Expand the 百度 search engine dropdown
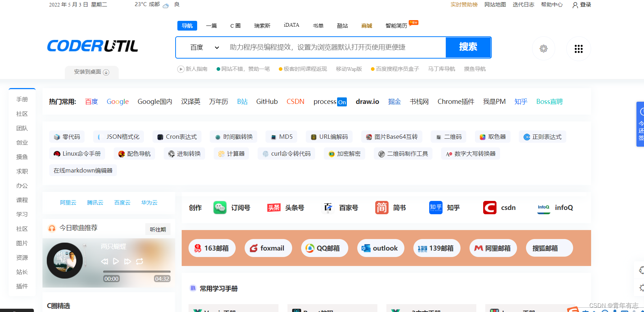Screen dimensions: 644x312 [204, 47]
